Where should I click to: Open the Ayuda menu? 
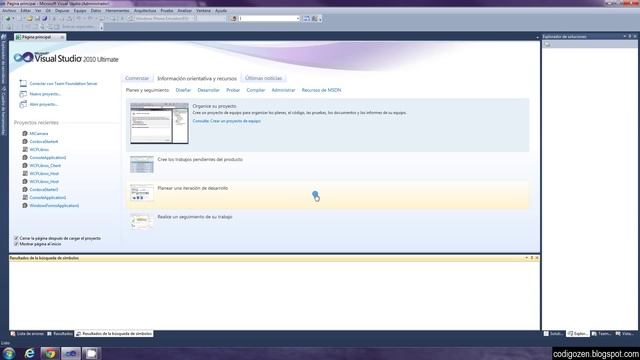pyautogui.click(x=221, y=11)
